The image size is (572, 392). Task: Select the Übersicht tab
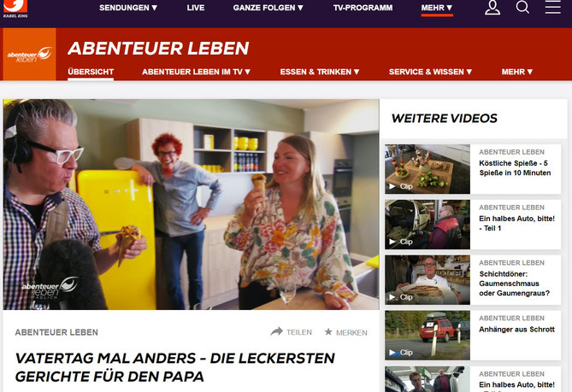click(91, 72)
